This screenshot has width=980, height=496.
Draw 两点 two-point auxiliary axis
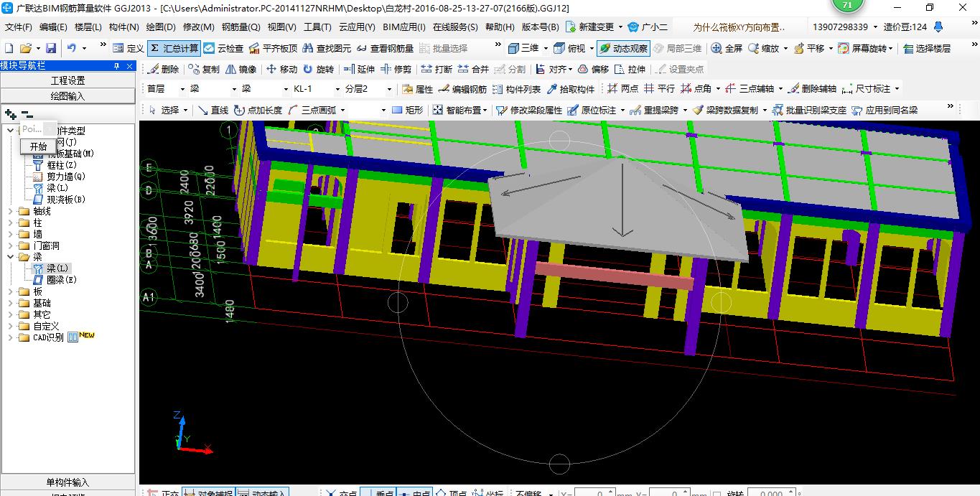click(x=622, y=89)
